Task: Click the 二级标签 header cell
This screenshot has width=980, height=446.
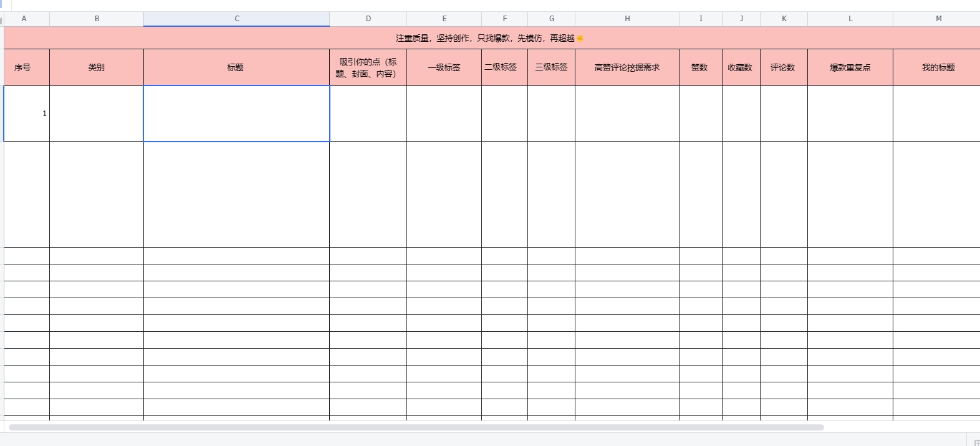Action: [504, 67]
